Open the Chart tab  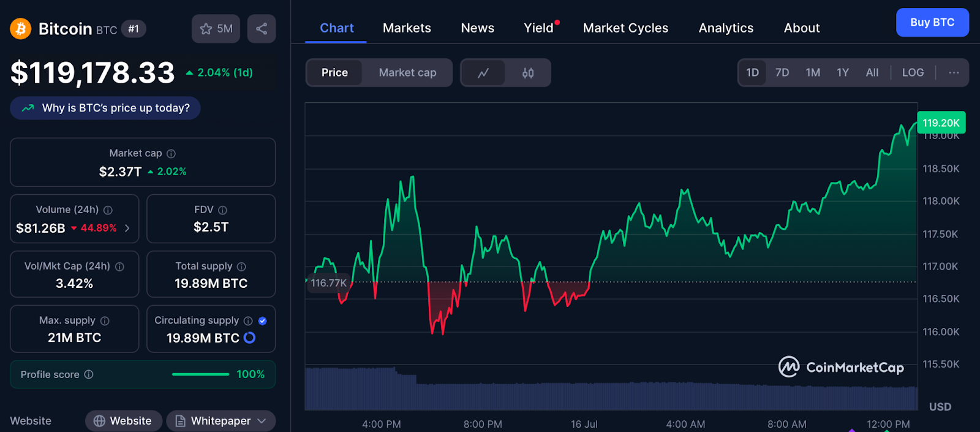[x=337, y=28]
